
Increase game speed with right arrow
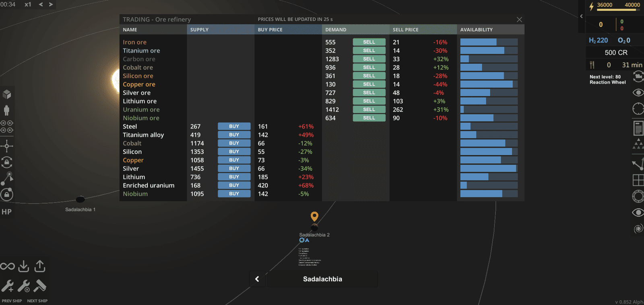click(x=51, y=4)
